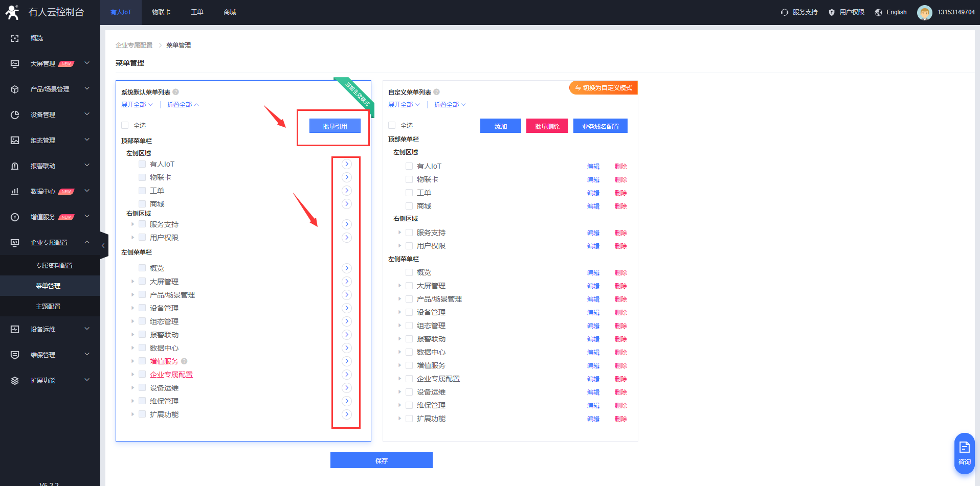
Task: Click the blue 保存 button
Action: coord(381,460)
